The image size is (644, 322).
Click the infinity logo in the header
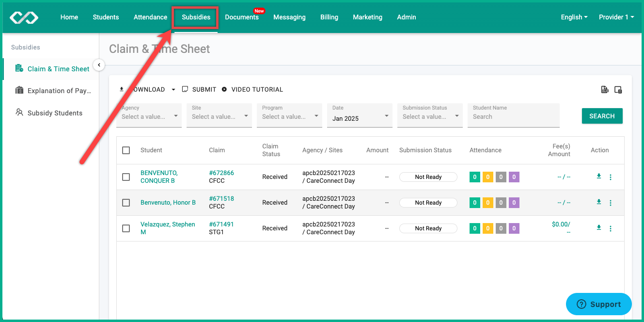click(24, 17)
